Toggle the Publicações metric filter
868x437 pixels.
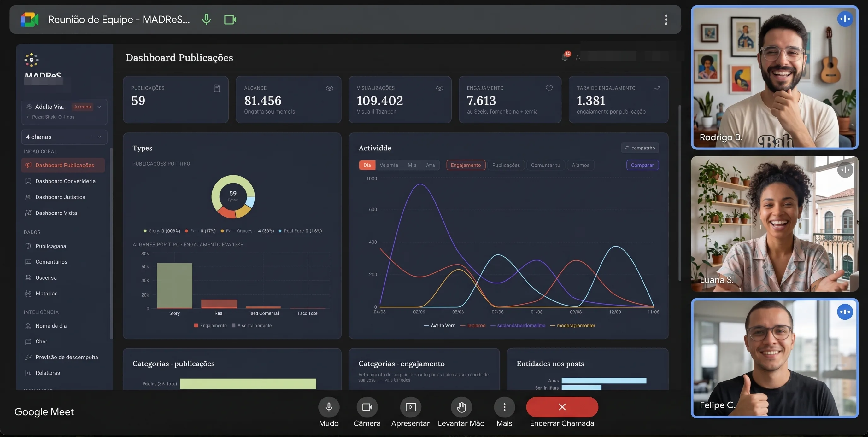(x=506, y=165)
